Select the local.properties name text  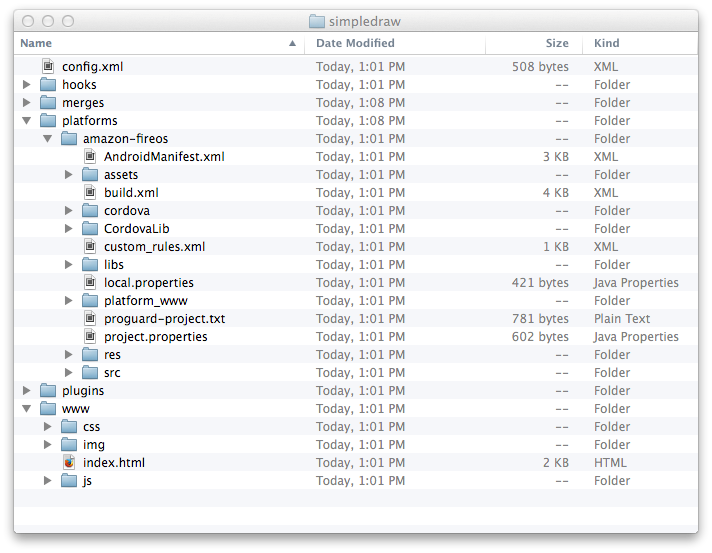(149, 283)
